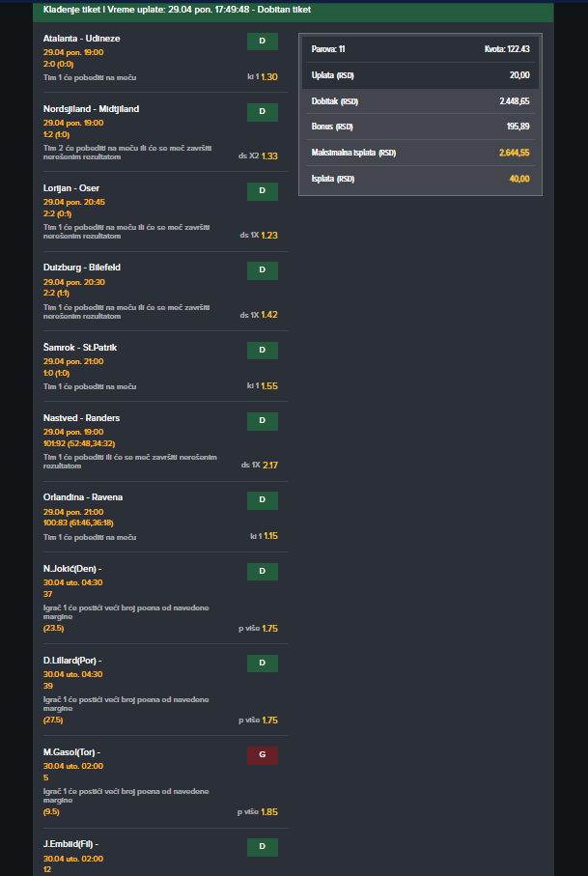Click the green ticket header with Vreme uplate

[294, 12]
